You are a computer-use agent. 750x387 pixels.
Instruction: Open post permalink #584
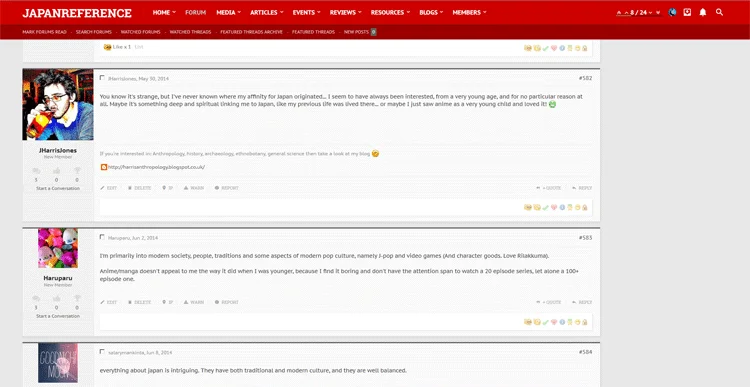point(585,352)
